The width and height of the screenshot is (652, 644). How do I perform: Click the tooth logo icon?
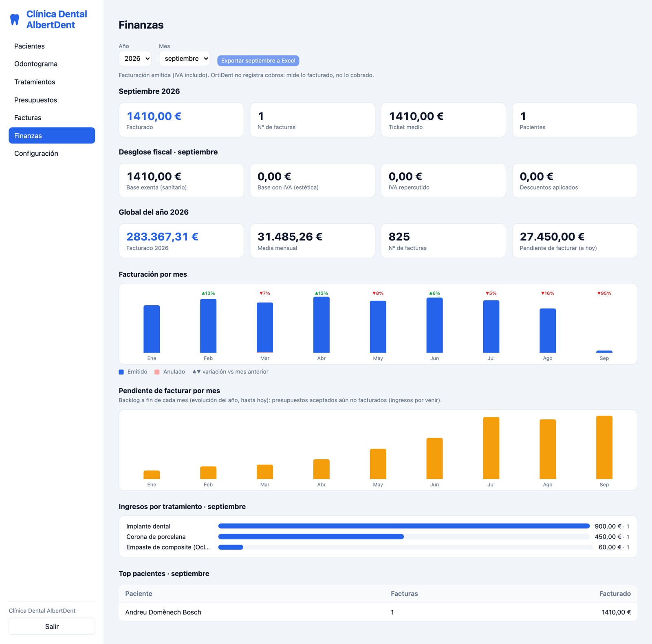15,20
